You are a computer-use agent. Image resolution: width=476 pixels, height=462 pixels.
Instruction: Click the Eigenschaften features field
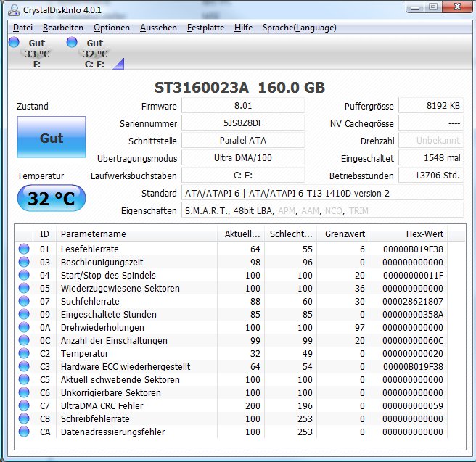(322, 210)
